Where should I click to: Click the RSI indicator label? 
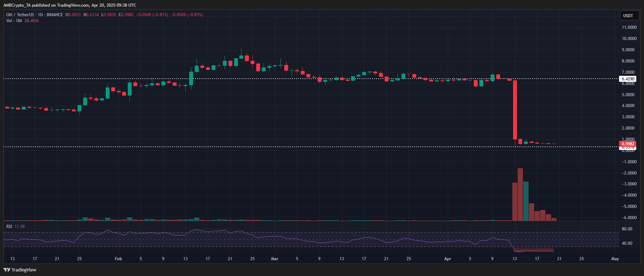9,226
